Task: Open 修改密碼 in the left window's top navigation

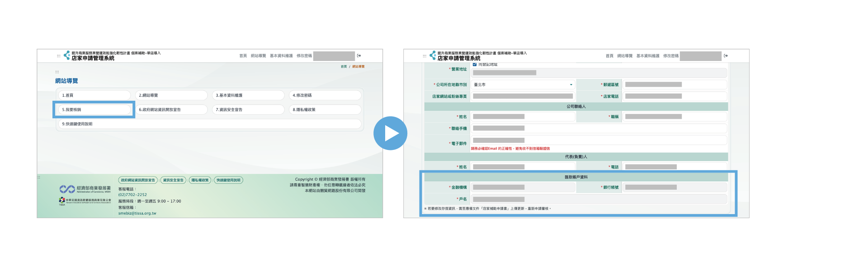Action: (304, 56)
